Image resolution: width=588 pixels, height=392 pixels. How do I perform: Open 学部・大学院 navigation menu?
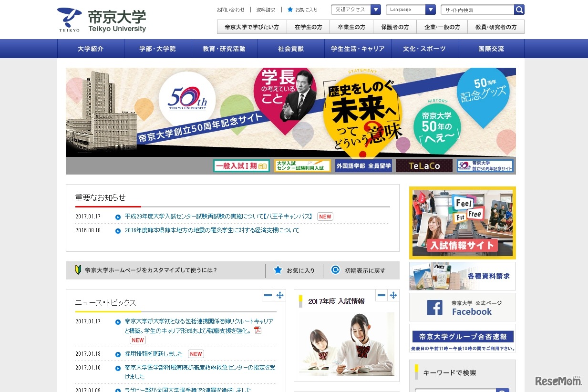pos(157,49)
